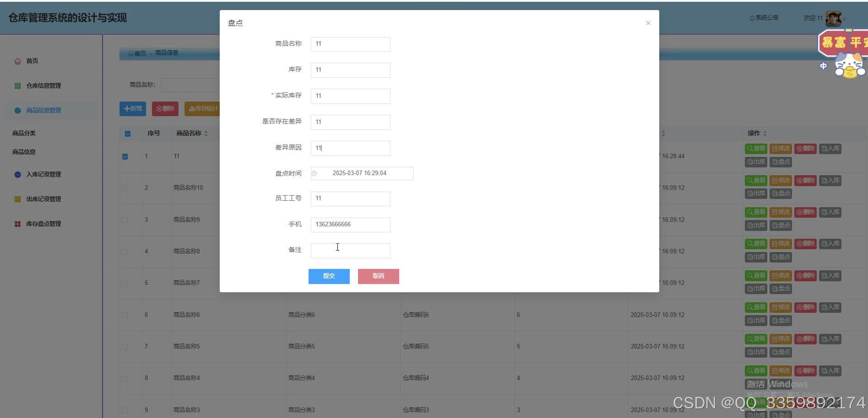This screenshot has width=868, height=418.
Task: Select the 库存盘点管理 icon
Action: pos(17,224)
